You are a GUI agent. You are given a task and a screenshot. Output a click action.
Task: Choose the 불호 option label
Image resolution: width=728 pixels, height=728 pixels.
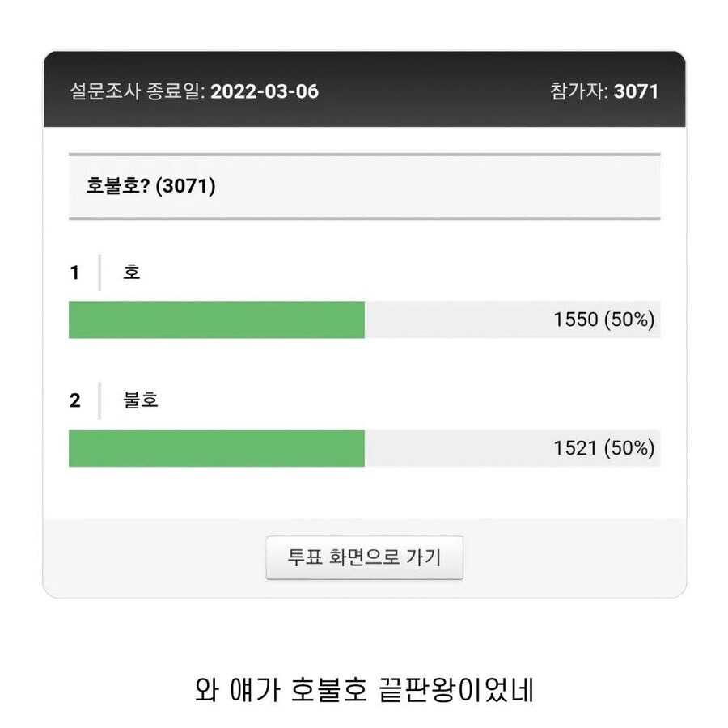[141, 400]
